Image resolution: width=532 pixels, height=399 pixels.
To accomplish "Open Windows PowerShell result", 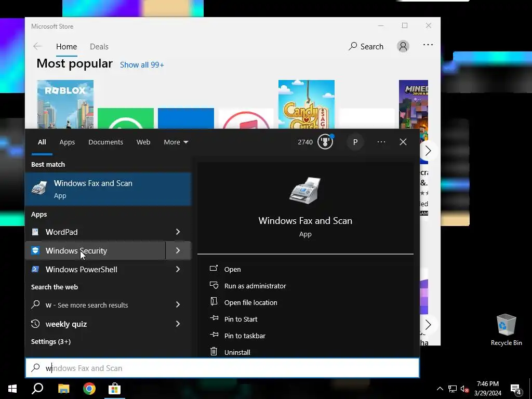I will tap(95, 270).
